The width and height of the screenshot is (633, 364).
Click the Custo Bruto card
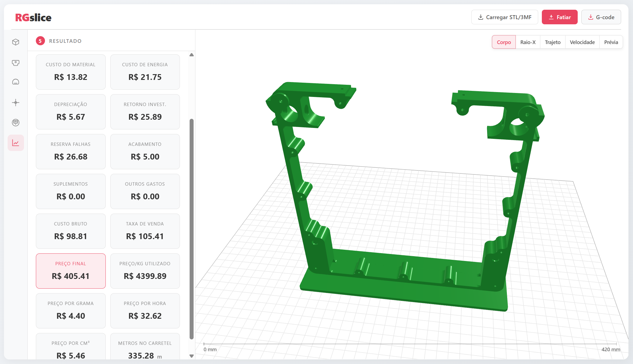point(71,231)
